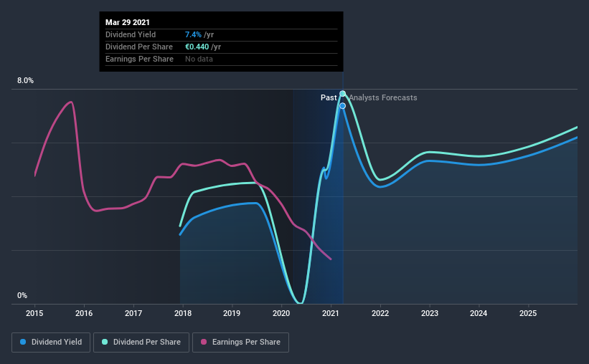
Task: Click the blue Dividend Yield legend dot
Action: pos(23,342)
